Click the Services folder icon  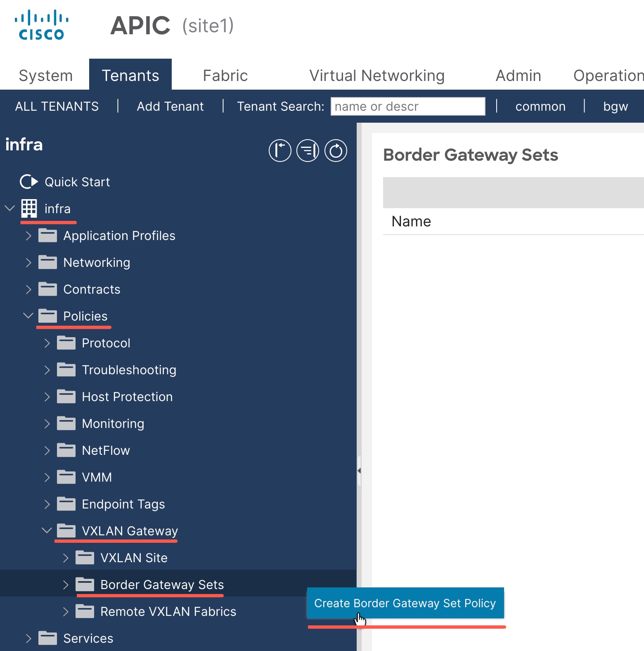click(x=47, y=638)
